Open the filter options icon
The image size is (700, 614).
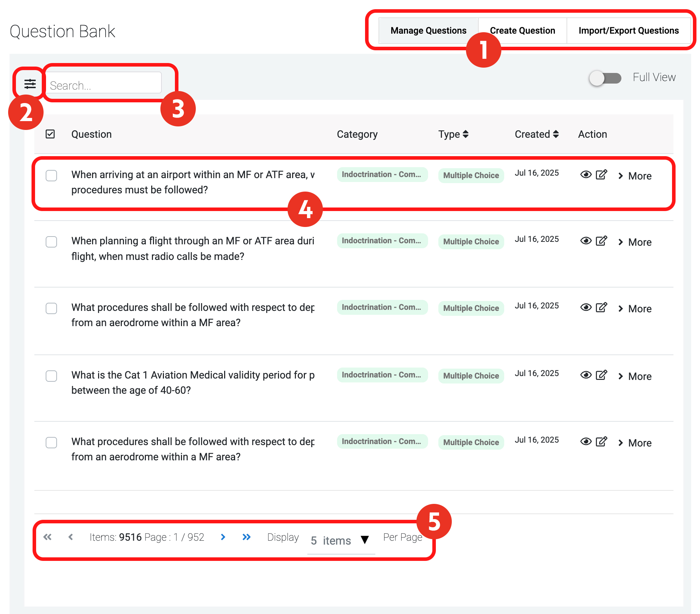30,84
